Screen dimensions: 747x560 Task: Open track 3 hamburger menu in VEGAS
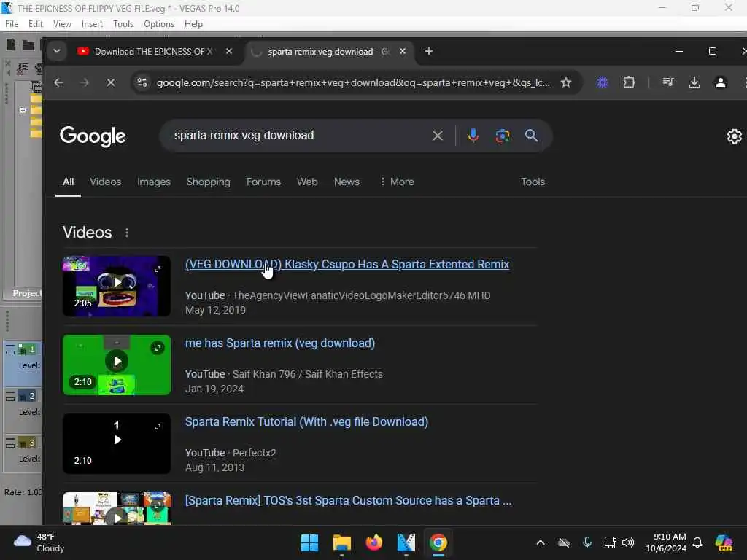pos(10,443)
